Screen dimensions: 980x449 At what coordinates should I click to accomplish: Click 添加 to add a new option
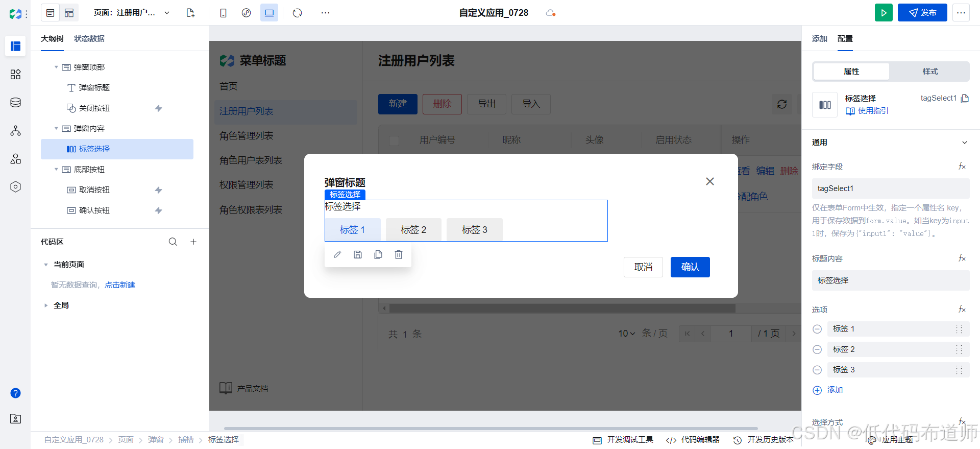(828, 390)
